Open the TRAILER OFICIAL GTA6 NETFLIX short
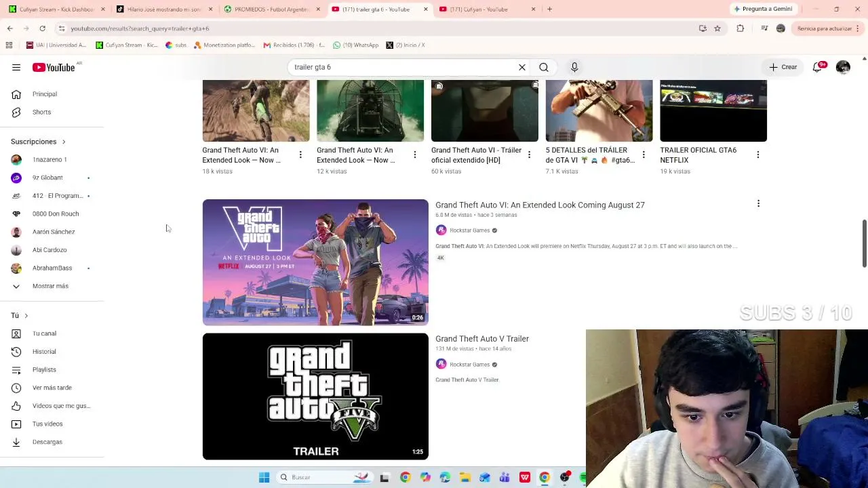The image size is (868, 488). click(x=713, y=111)
